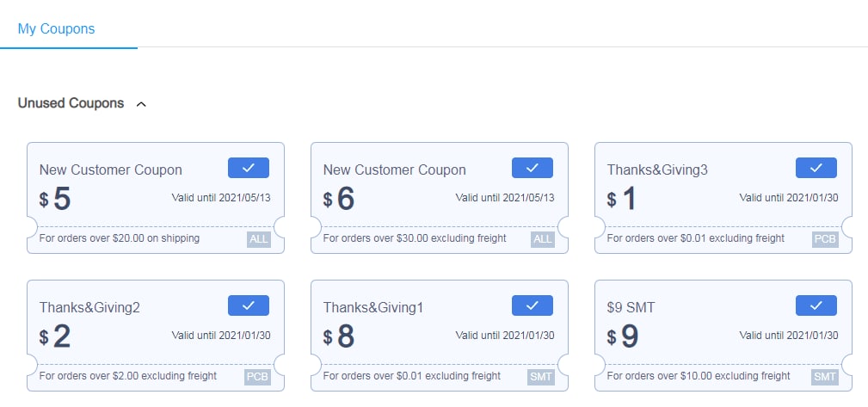868x407 pixels.
Task: Toggle checkmark on Thanks&Giving3 coupon
Action: click(816, 168)
